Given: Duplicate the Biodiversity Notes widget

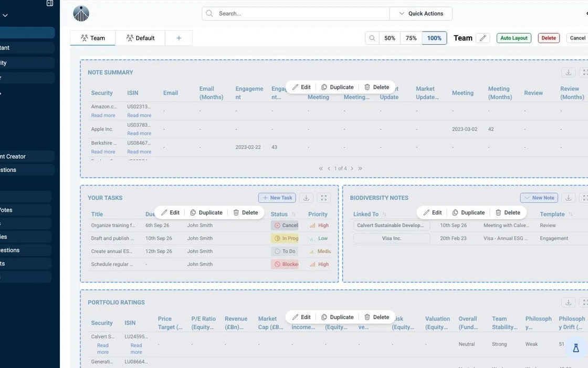Looking at the screenshot, I should click(x=468, y=212).
